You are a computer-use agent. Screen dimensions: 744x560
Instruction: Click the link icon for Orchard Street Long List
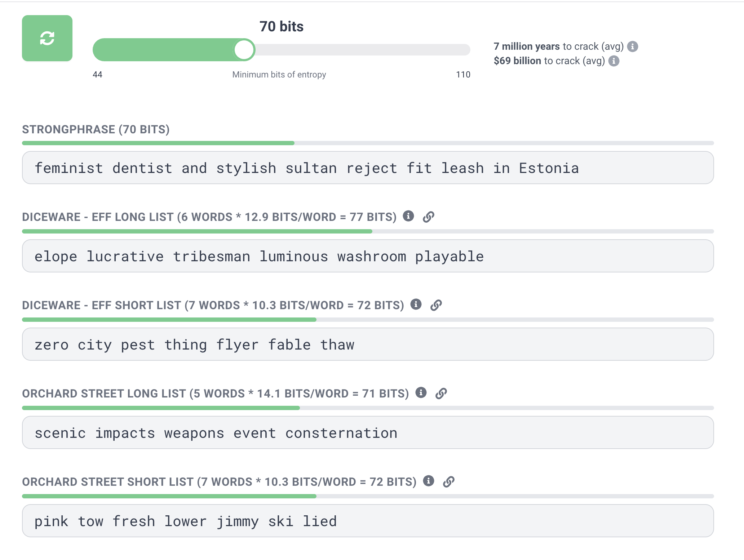(x=441, y=394)
